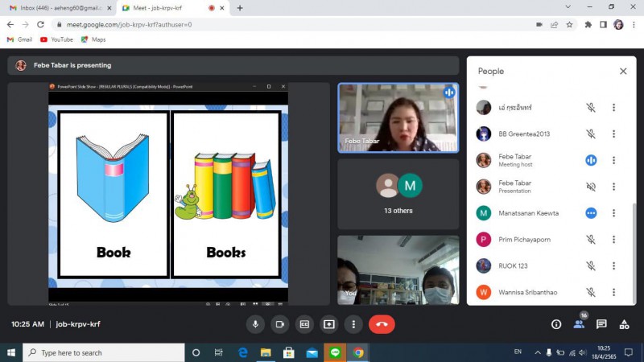Toggle the camera button in call controls
The width and height of the screenshot is (644, 362).
coord(280,324)
